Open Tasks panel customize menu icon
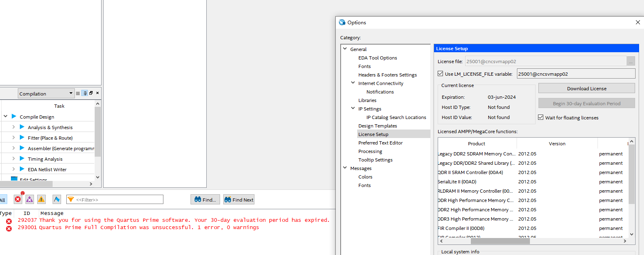Viewport: 644px width, 255px height. click(x=78, y=93)
